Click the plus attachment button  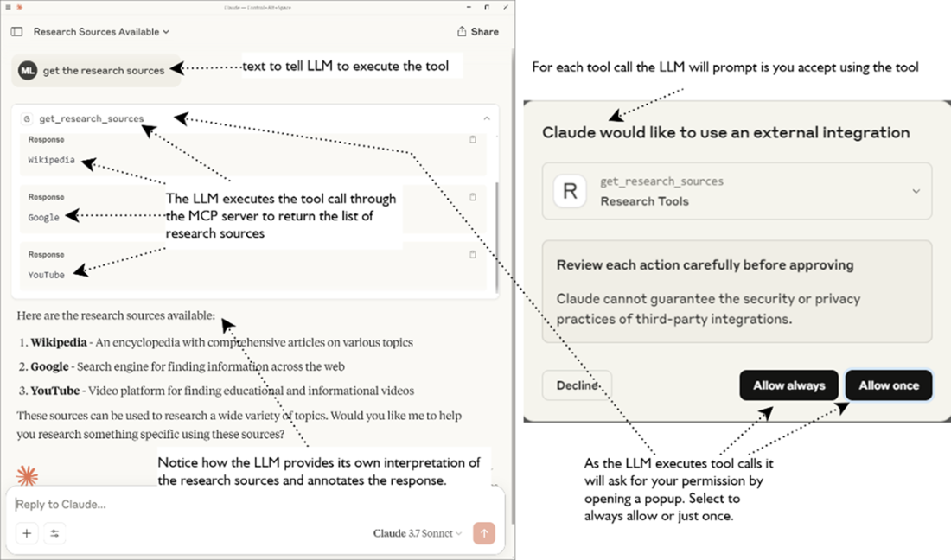click(27, 533)
